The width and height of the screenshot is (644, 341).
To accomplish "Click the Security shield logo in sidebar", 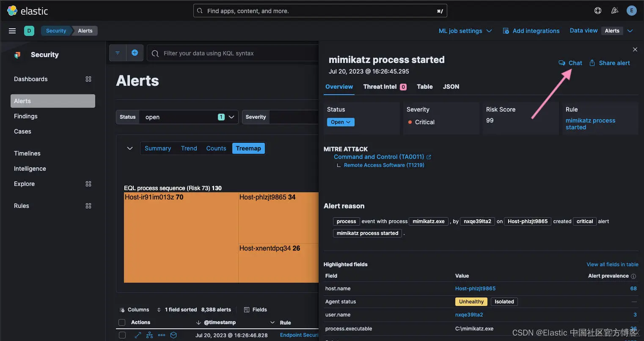I will [17, 55].
